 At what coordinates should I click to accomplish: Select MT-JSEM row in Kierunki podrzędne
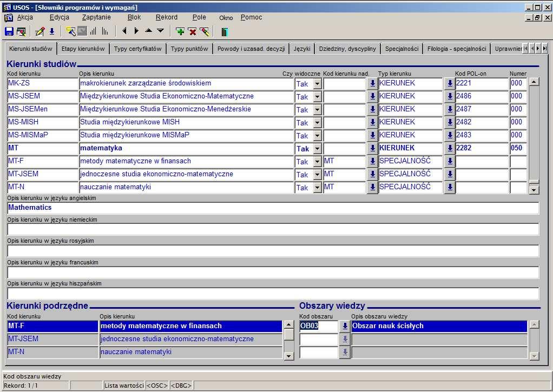coord(144,339)
